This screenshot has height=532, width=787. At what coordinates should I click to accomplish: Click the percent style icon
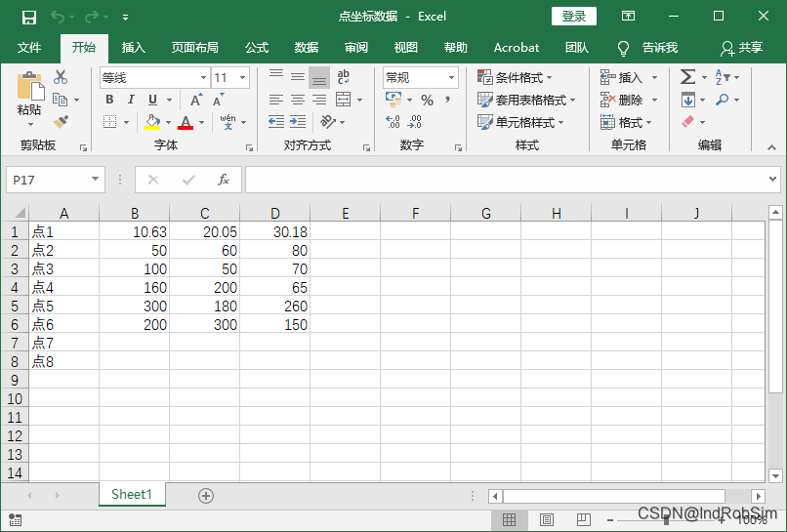tap(427, 100)
